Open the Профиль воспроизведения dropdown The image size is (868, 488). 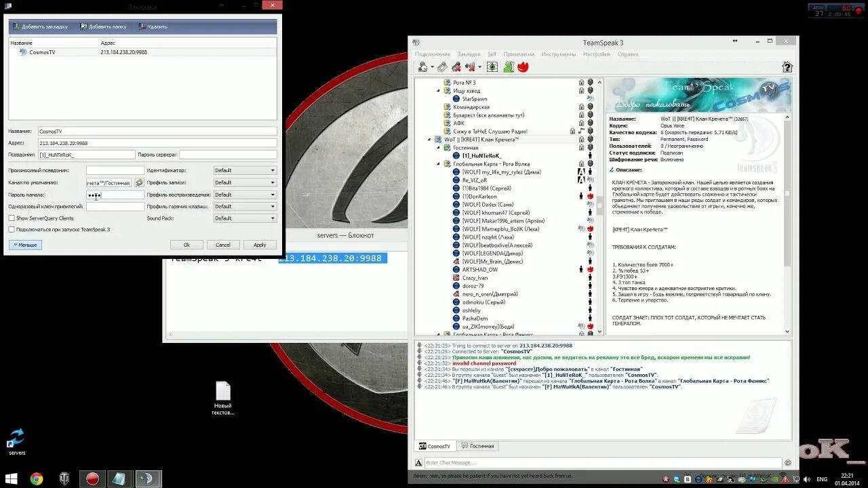pyautogui.click(x=245, y=195)
